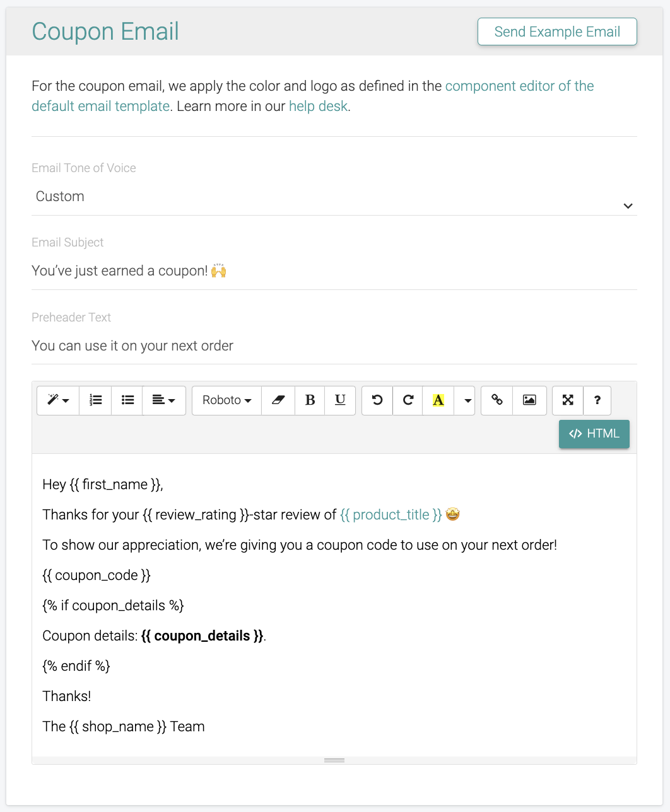Redo the last edit
The width and height of the screenshot is (670, 812).
click(408, 400)
